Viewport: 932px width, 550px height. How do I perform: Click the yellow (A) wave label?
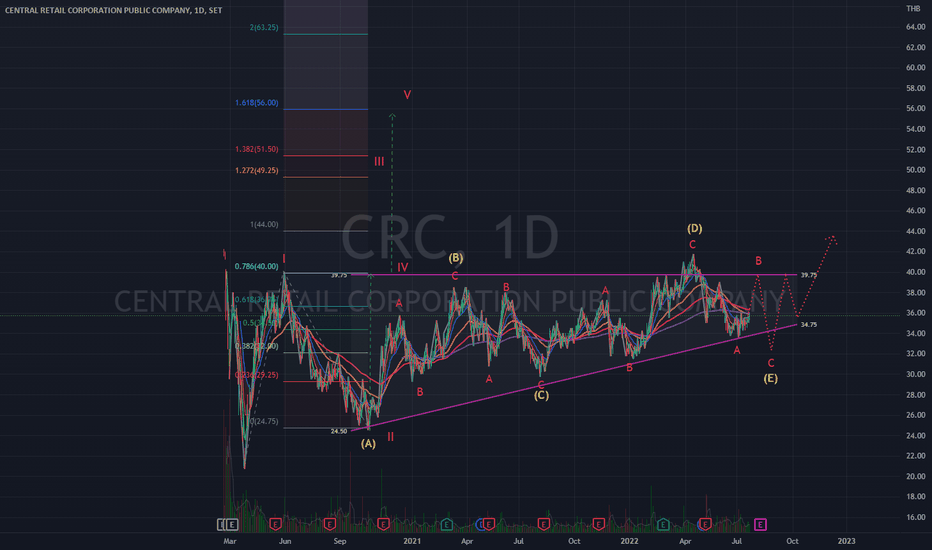pos(368,444)
